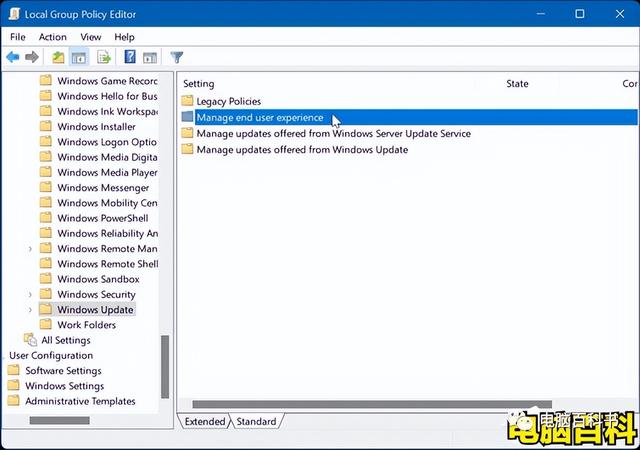
Task: Select Windows Remote Shell tree item
Action: 108,264
